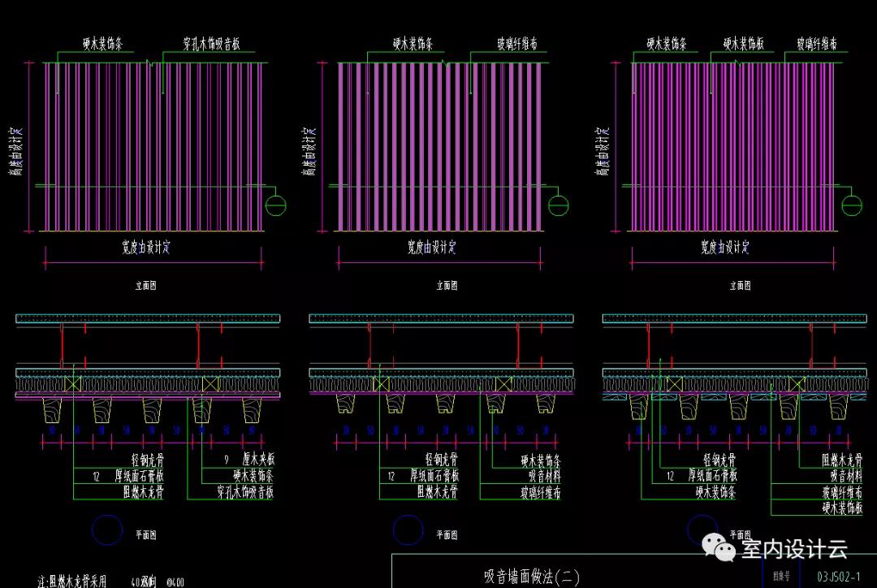This screenshot has width=877, height=588.
Task: Click the 立面图 caption under right elevation
Action: point(740,285)
